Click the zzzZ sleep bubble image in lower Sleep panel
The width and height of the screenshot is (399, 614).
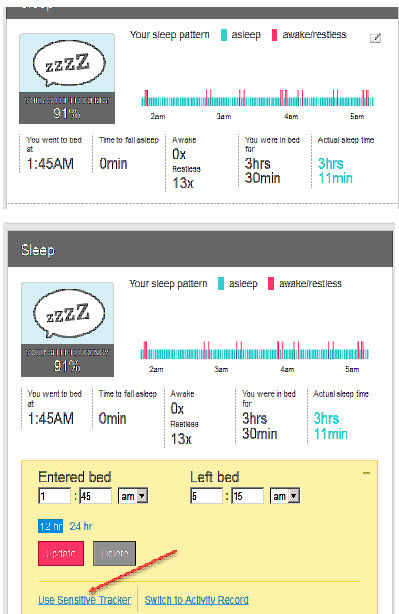[x=68, y=314]
